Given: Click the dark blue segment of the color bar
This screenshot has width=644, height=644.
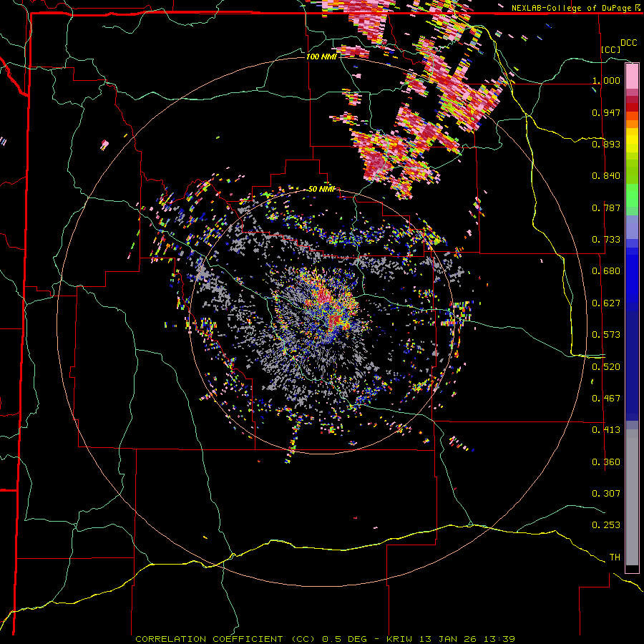Looking at the screenshot, I should [632, 366].
